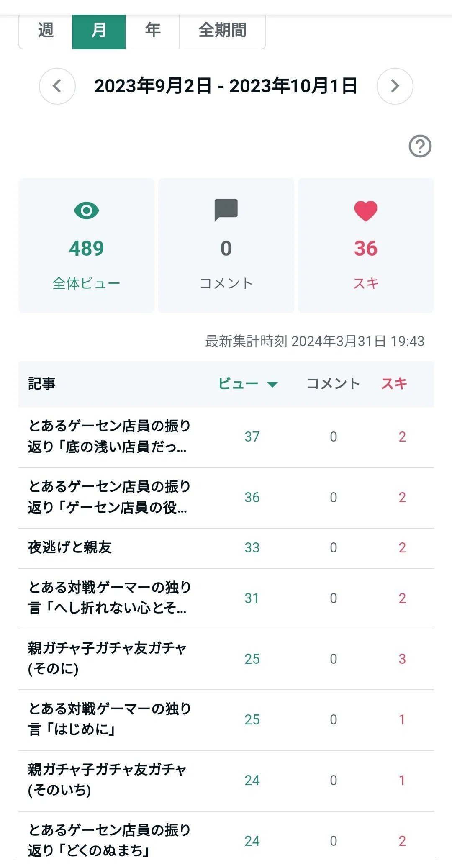
Task: Sort the table by コメント column
Action: 333,383
